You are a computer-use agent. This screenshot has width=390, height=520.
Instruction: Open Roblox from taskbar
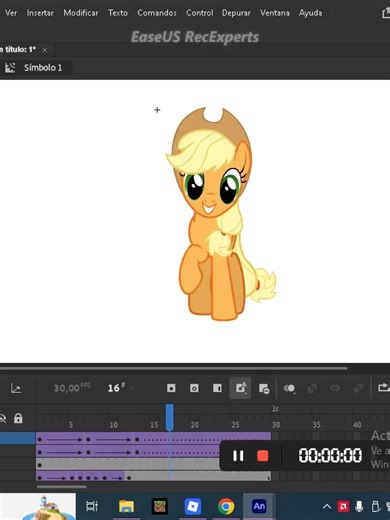pyautogui.click(x=193, y=506)
